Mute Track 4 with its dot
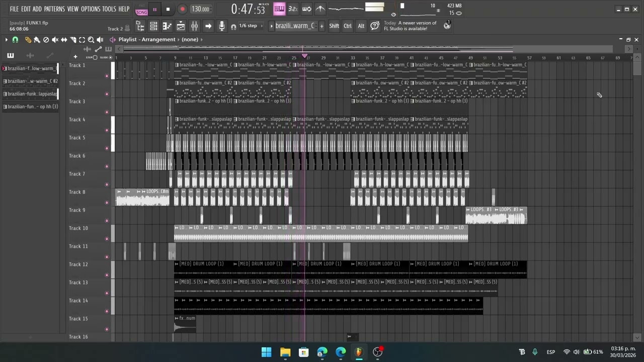The height and width of the screenshot is (362, 644). click(x=106, y=130)
